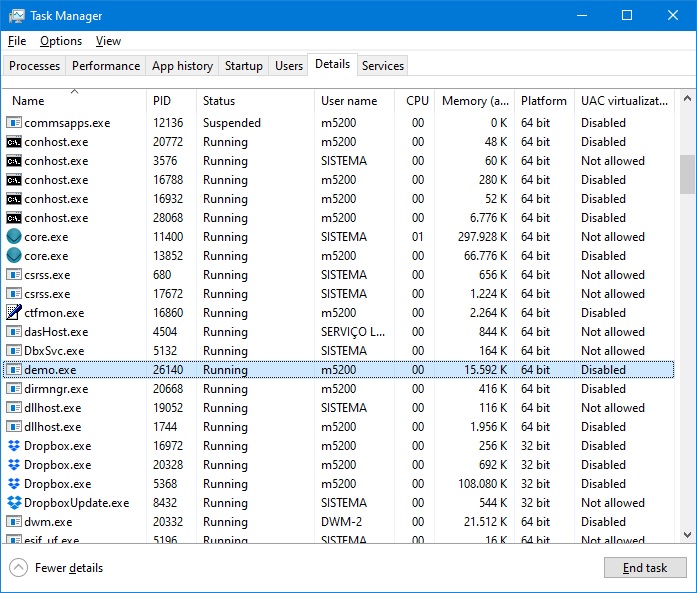This screenshot has width=697, height=593.
Task: Click the commsapps.exe process icon
Action: pyautogui.click(x=14, y=123)
